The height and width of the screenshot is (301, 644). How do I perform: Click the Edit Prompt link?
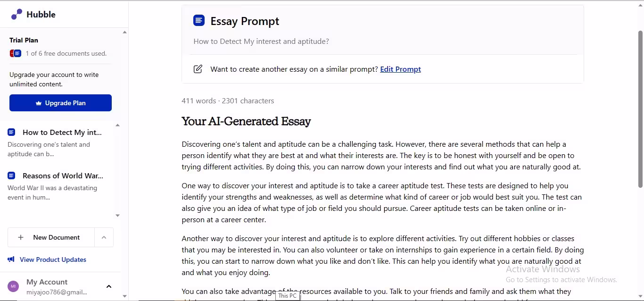click(x=400, y=69)
